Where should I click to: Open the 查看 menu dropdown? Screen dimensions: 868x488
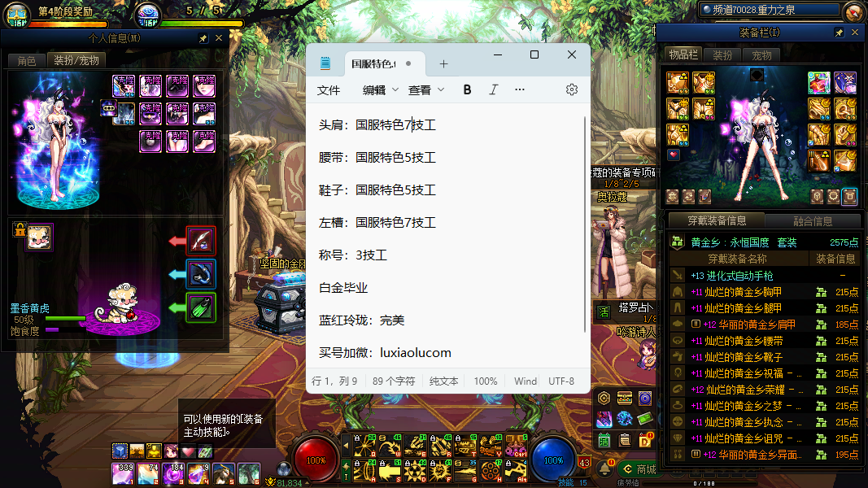click(x=426, y=89)
